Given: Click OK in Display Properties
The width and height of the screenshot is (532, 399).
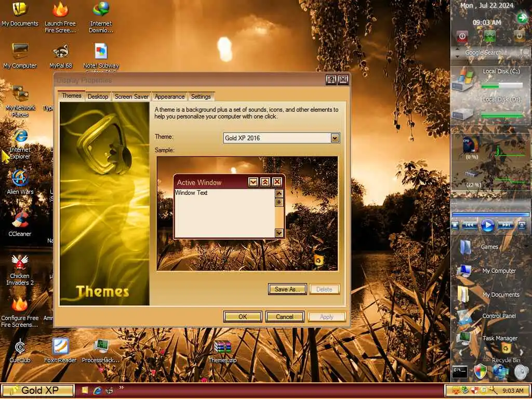Looking at the screenshot, I should coord(243,316).
